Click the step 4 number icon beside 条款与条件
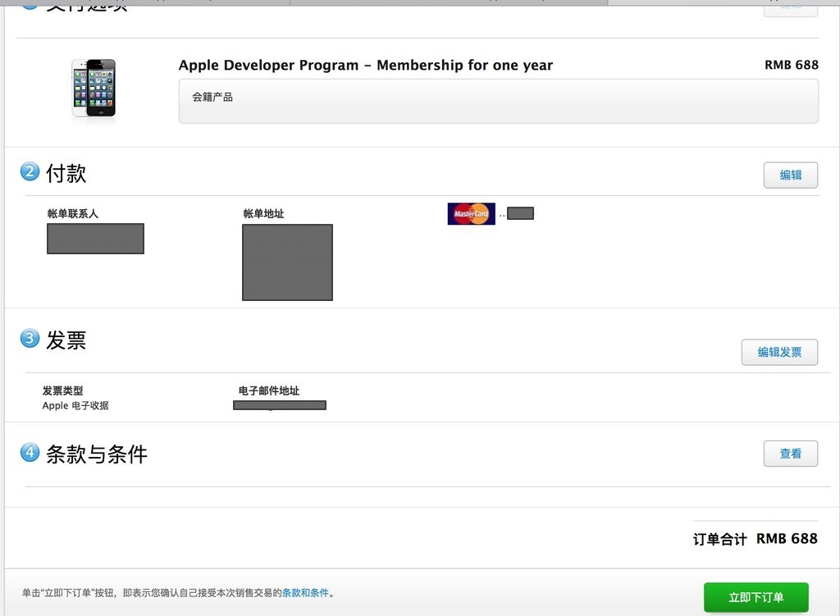Viewport: 840px width, 616px height. click(x=30, y=452)
